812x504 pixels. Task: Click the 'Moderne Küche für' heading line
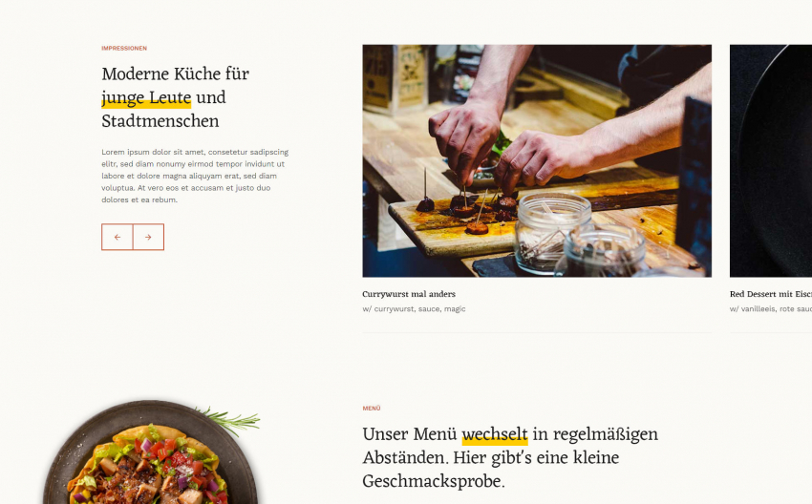(x=175, y=74)
